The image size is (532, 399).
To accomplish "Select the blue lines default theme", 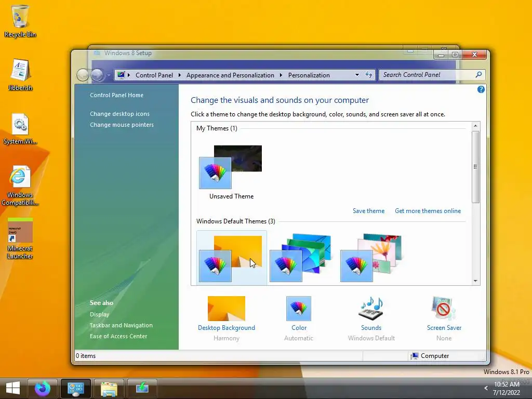I will (x=301, y=258).
